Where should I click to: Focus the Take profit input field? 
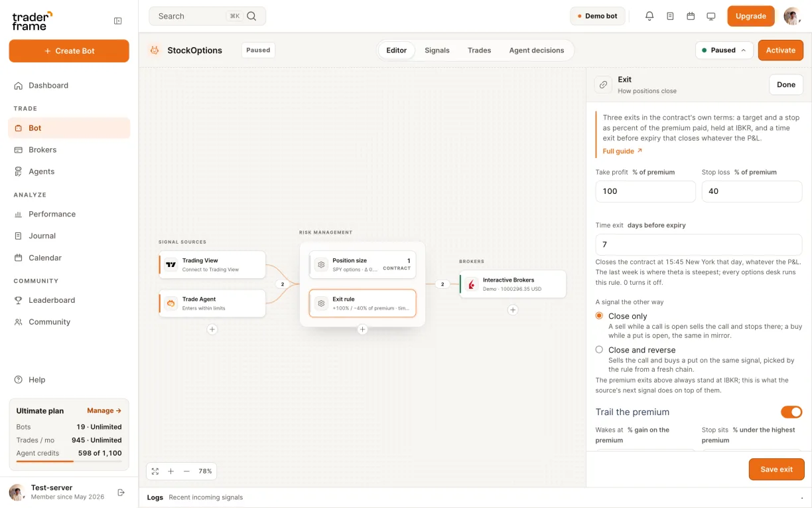point(645,191)
